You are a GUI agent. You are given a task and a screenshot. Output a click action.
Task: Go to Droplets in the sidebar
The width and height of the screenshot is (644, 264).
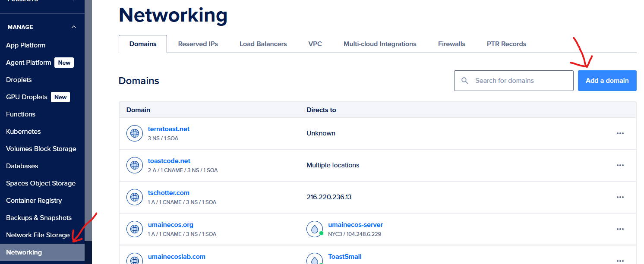pos(19,80)
